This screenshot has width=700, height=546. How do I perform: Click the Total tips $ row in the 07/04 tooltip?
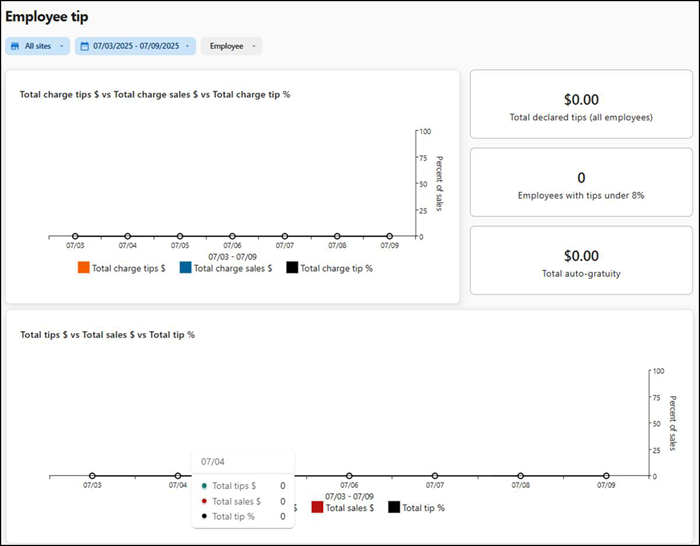pyautogui.click(x=243, y=486)
